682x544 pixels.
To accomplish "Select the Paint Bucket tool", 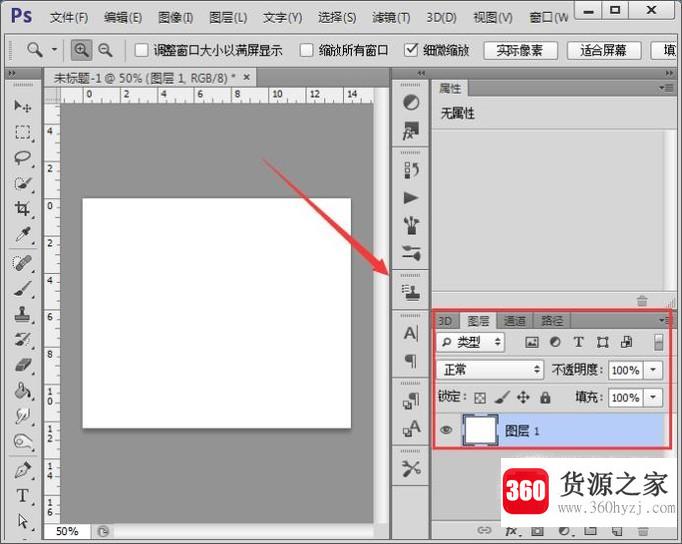I will [x=23, y=391].
